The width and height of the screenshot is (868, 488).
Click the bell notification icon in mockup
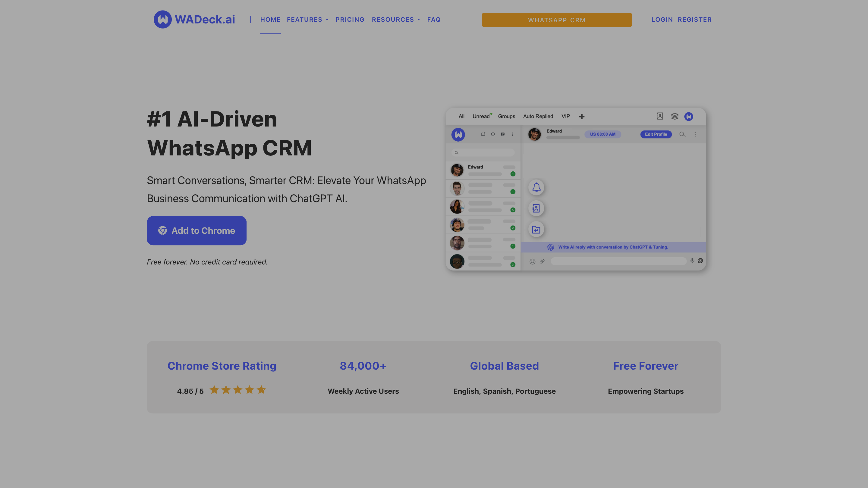coord(536,187)
